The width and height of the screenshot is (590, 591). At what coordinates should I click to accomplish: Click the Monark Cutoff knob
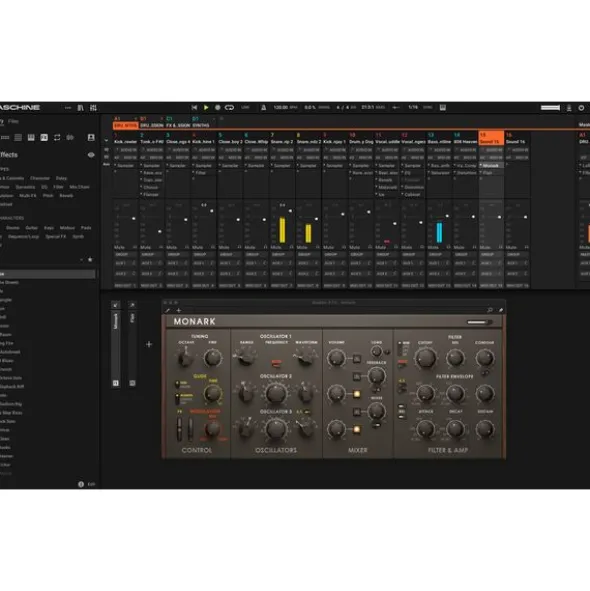tap(426, 358)
